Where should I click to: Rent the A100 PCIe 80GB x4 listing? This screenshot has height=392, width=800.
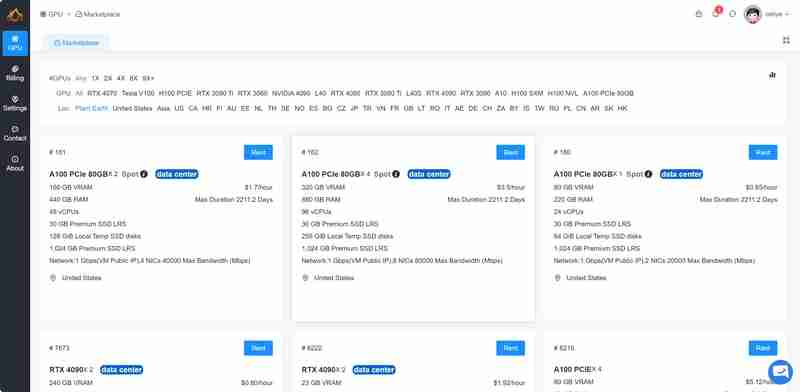(x=510, y=152)
